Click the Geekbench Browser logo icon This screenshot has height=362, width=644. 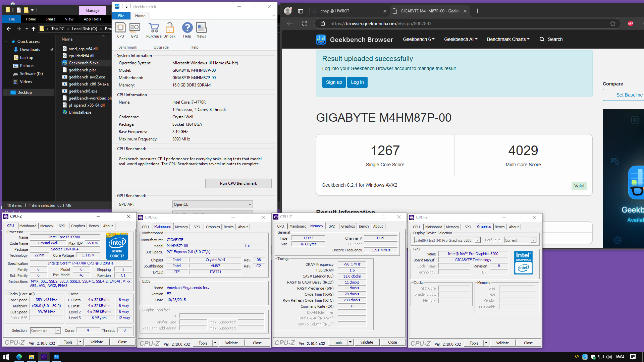click(321, 40)
